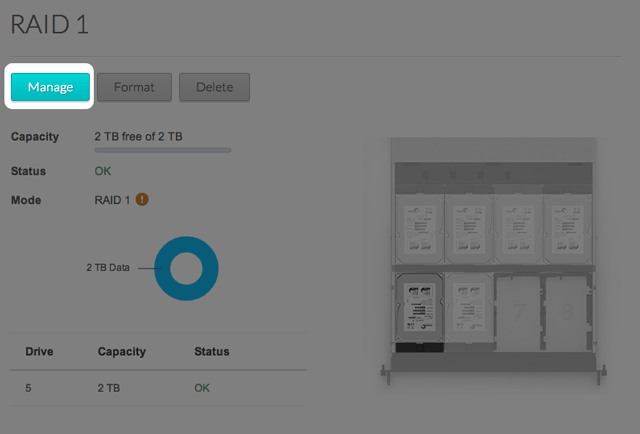Click the Status column header in table

pos(211,351)
